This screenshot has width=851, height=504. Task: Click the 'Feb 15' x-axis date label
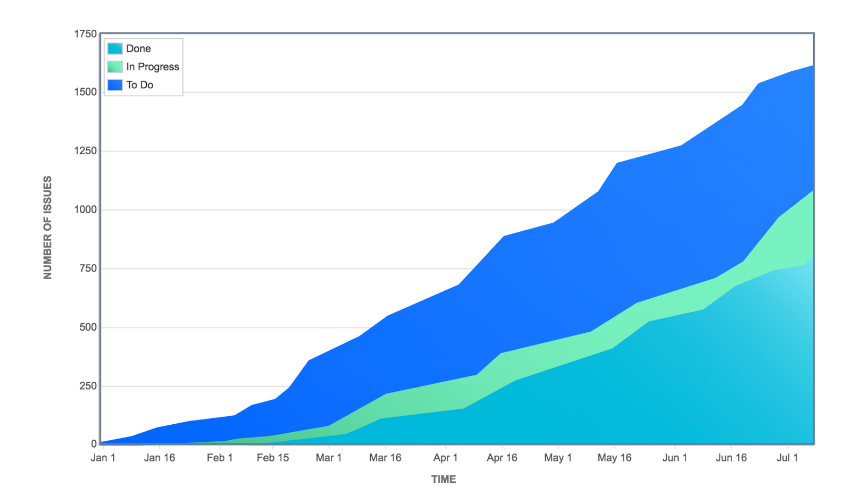point(272,458)
